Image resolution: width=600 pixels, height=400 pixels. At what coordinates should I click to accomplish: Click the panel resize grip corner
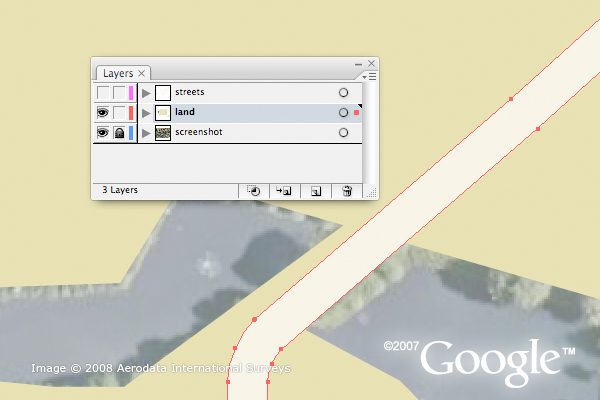tap(372, 193)
